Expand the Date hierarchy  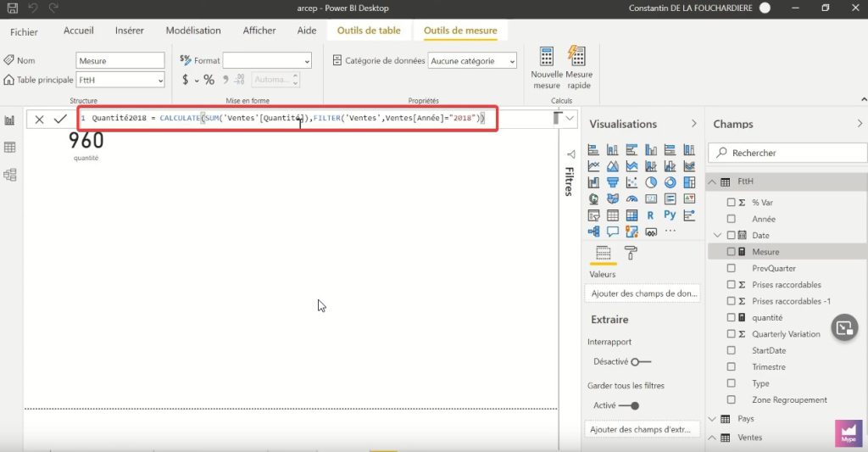[718, 236]
